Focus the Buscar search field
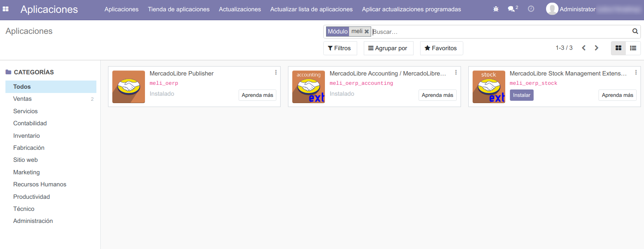 click(x=501, y=32)
